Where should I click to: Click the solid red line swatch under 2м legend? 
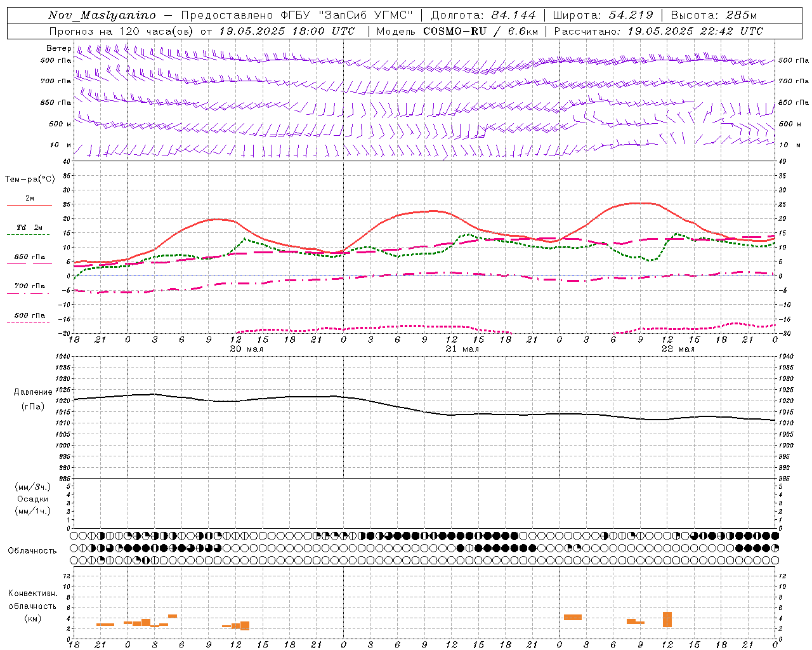tap(29, 205)
